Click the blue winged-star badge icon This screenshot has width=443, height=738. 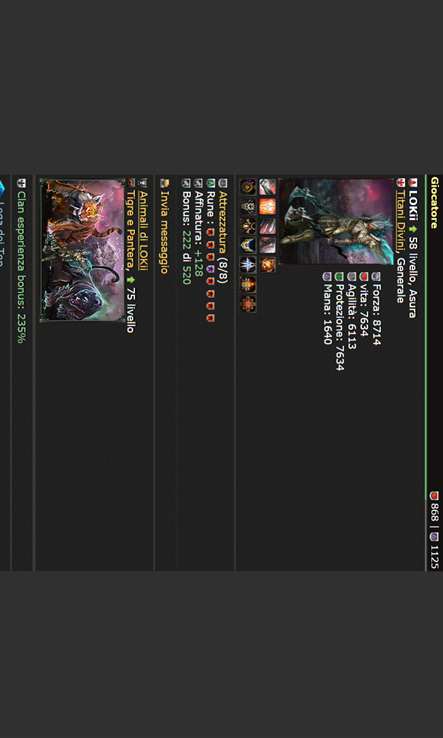click(x=248, y=265)
